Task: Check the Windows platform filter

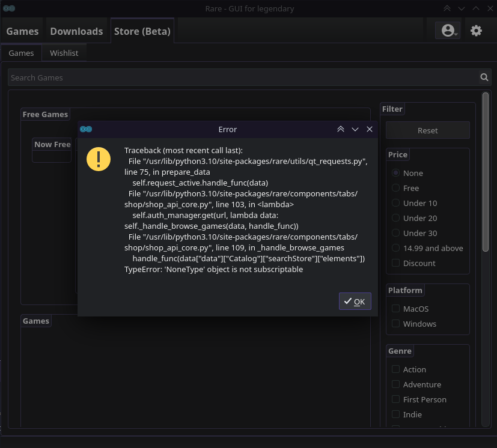Action: pyautogui.click(x=395, y=324)
